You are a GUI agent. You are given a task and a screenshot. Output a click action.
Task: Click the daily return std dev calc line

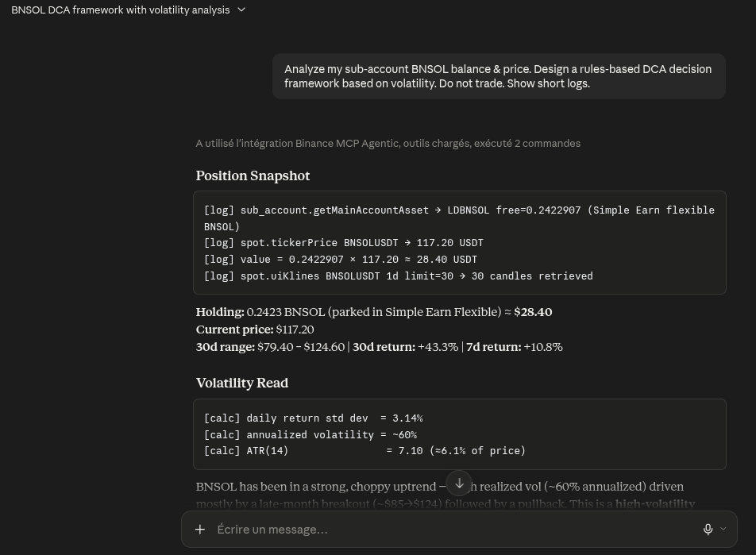click(x=314, y=418)
